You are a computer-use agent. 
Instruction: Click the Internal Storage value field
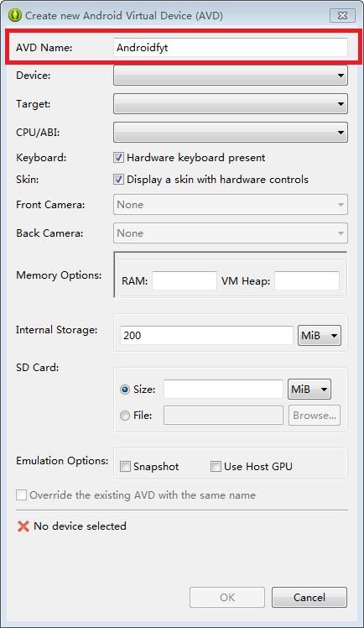(x=206, y=335)
